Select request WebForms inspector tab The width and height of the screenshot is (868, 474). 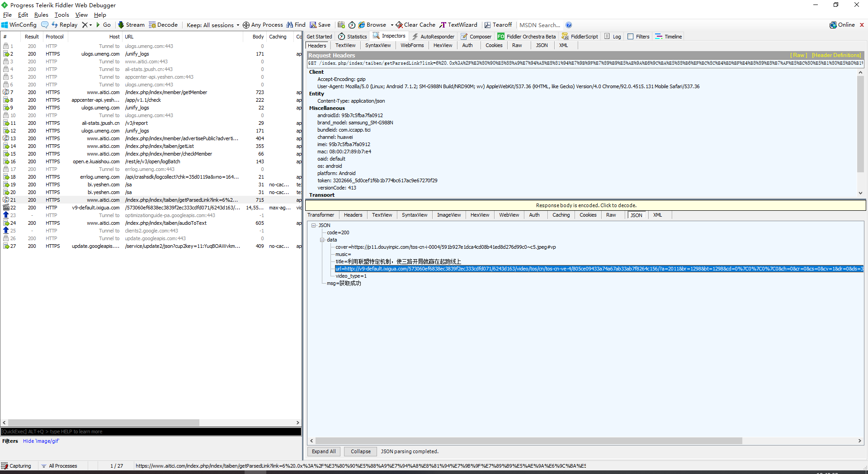click(x=412, y=45)
